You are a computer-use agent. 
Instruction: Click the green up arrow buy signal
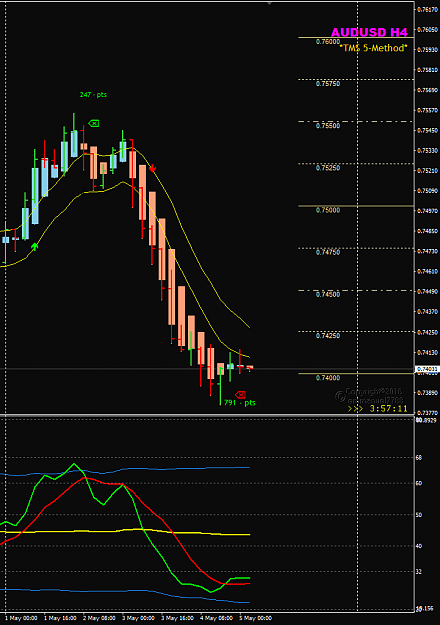point(35,247)
